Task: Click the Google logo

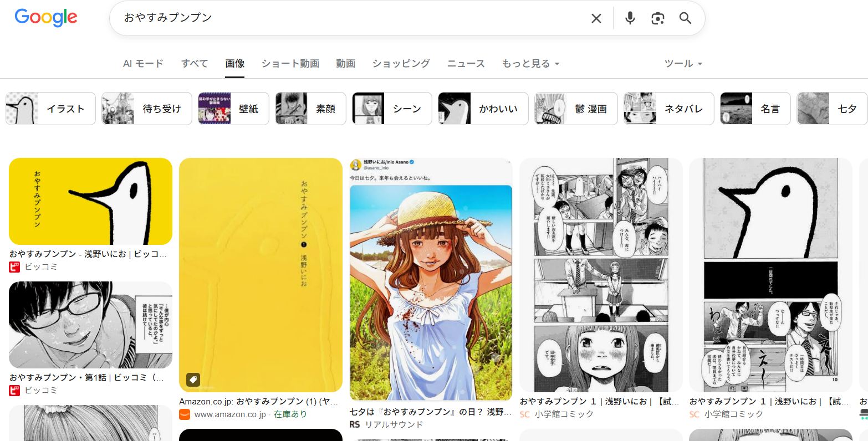Action: click(46, 18)
